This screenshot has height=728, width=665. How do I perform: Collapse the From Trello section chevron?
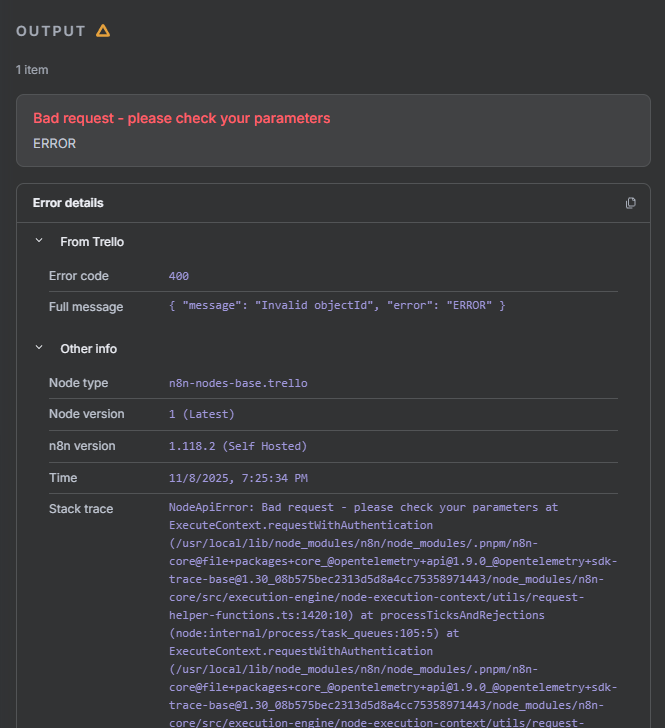[39, 241]
